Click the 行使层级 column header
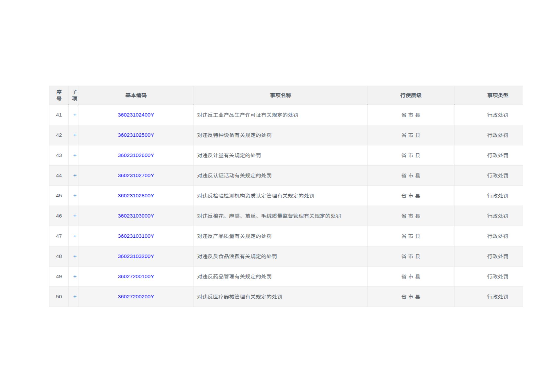 411,95
